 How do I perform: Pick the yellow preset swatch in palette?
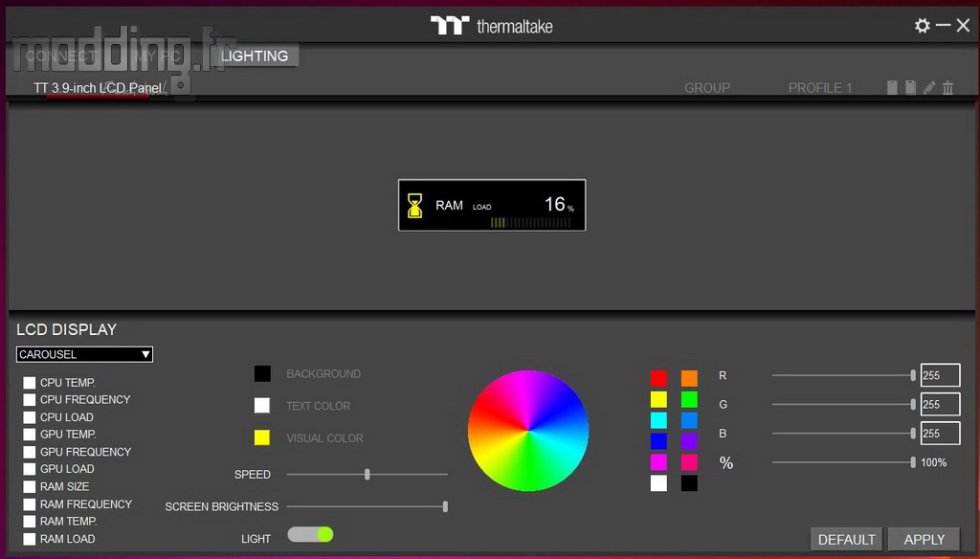point(658,399)
